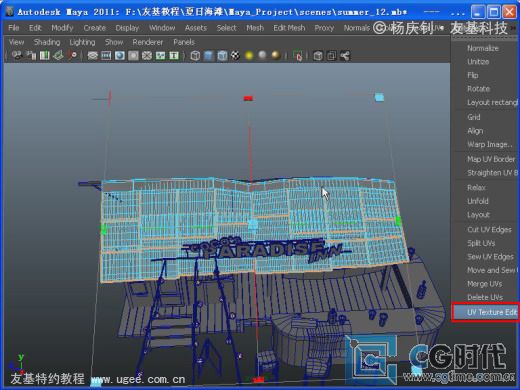This screenshot has width=520, height=390.
Task: Click the checkered textured display icon
Action: pos(235,55)
